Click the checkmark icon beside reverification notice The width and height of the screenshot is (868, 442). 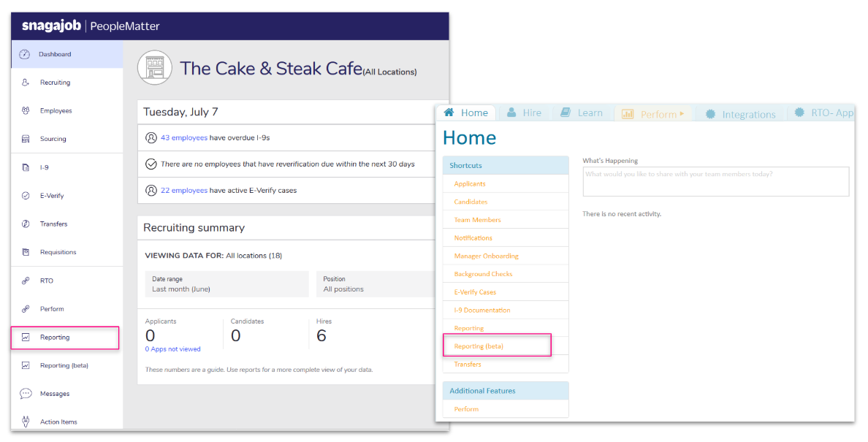pos(151,164)
